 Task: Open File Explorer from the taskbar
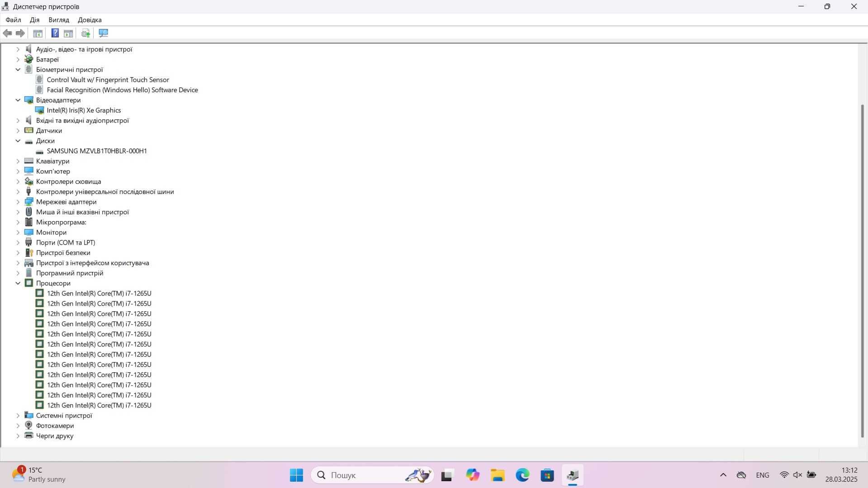pyautogui.click(x=498, y=475)
